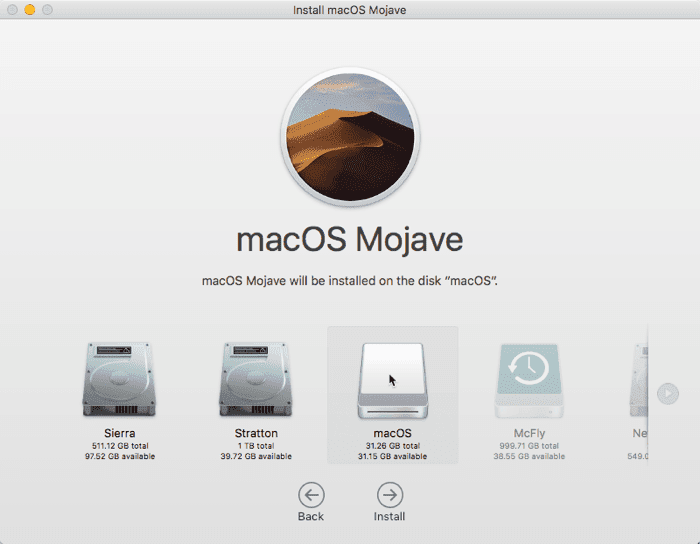Click the 'Install macOS Mojave' window title
The height and width of the screenshot is (544, 700).
[x=350, y=10]
